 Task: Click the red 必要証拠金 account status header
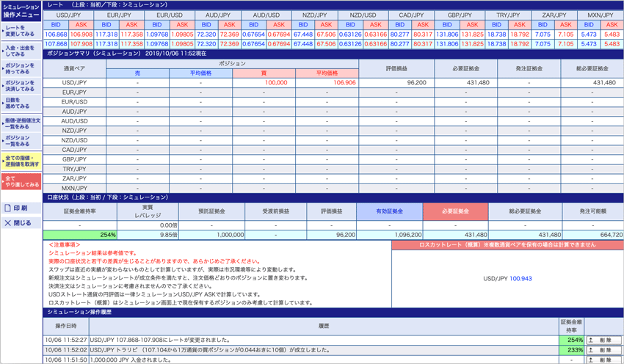tap(455, 211)
